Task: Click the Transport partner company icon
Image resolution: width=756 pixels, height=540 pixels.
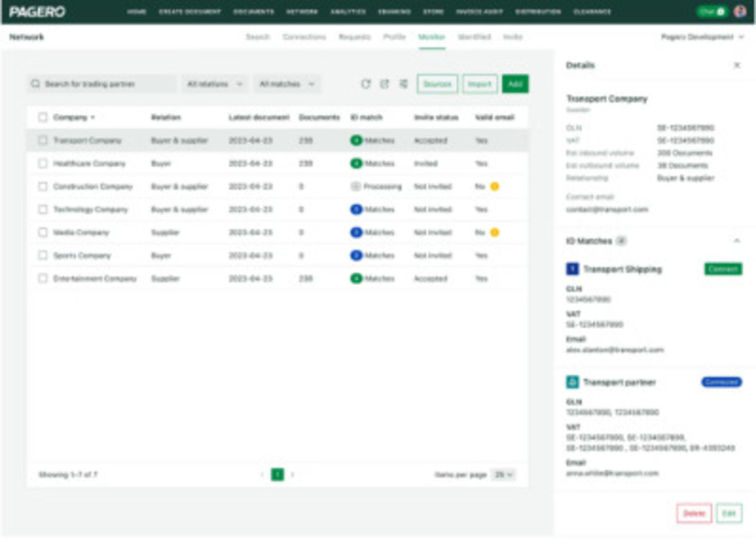Action: coord(572,383)
